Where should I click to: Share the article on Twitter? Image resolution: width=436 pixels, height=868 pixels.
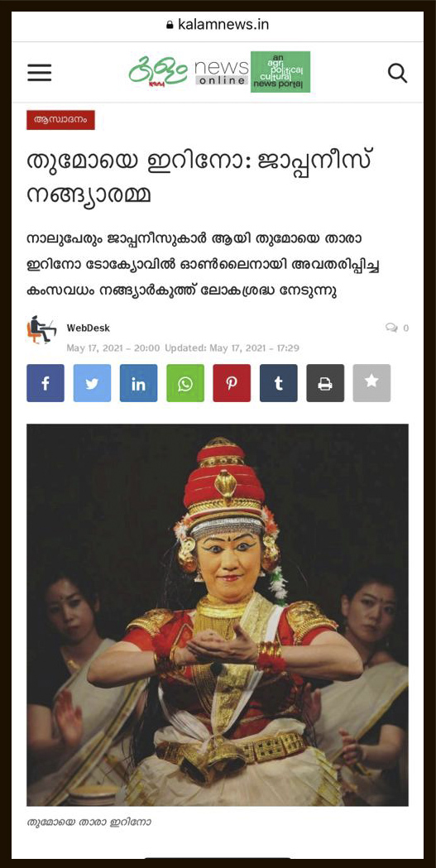[92, 383]
